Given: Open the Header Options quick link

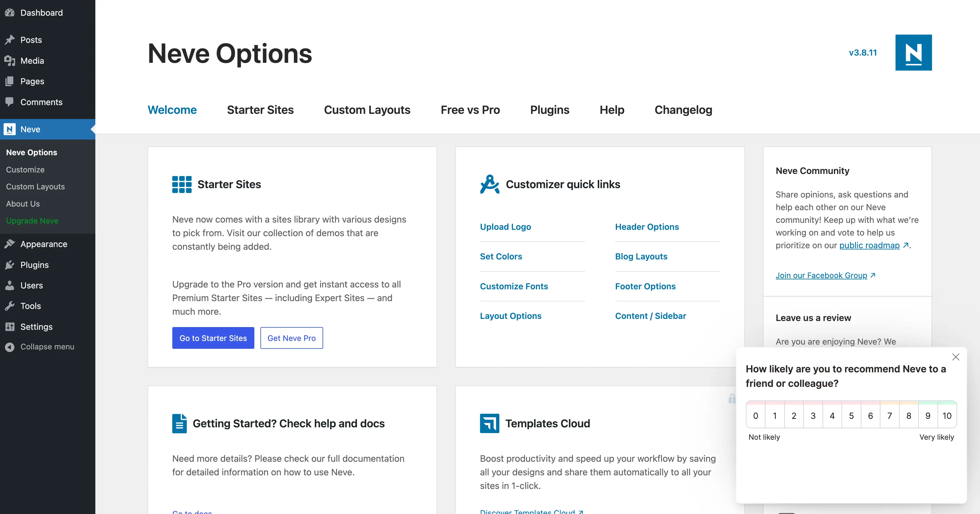Looking at the screenshot, I should click(x=647, y=227).
